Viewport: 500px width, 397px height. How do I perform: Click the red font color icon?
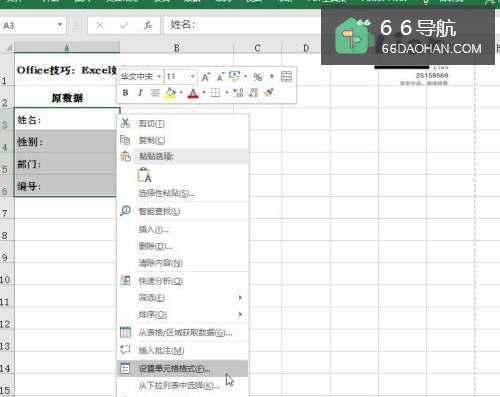pyautogui.click(x=193, y=93)
